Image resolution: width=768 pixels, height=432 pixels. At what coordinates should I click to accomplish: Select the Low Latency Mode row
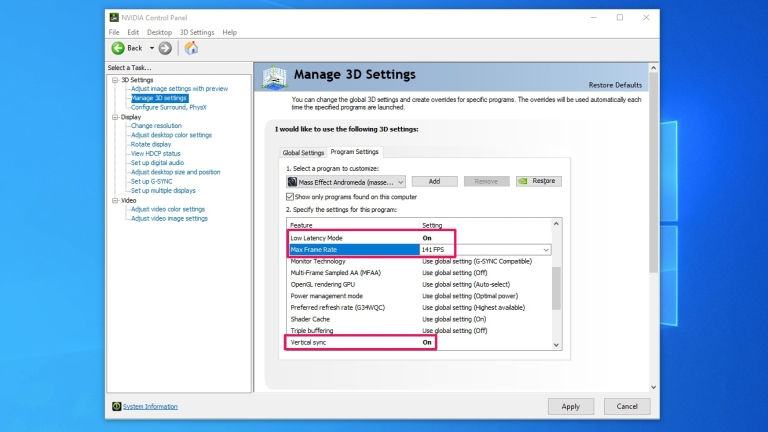pos(419,238)
